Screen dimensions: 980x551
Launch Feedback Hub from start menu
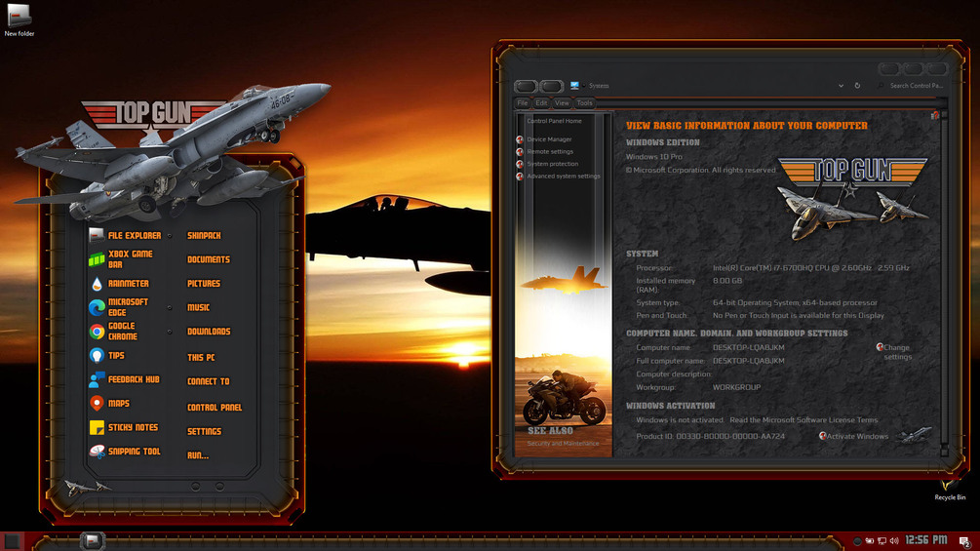click(x=125, y=379)
